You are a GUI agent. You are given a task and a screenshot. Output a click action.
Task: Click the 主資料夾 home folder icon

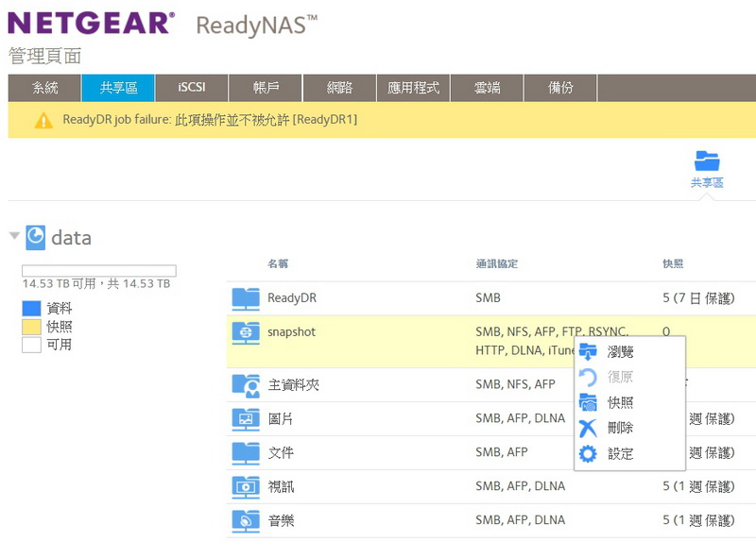point(246,385)
